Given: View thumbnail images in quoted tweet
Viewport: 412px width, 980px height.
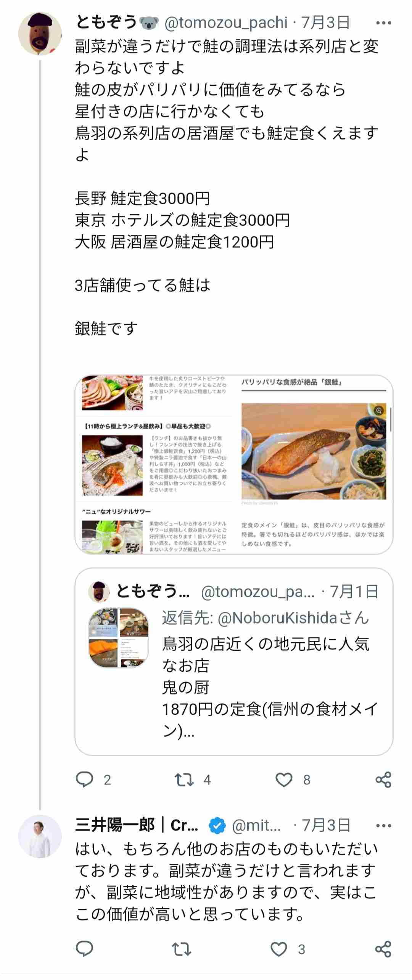Looking at the screenshot, I should pyautogui.click(x=119, y=638).
